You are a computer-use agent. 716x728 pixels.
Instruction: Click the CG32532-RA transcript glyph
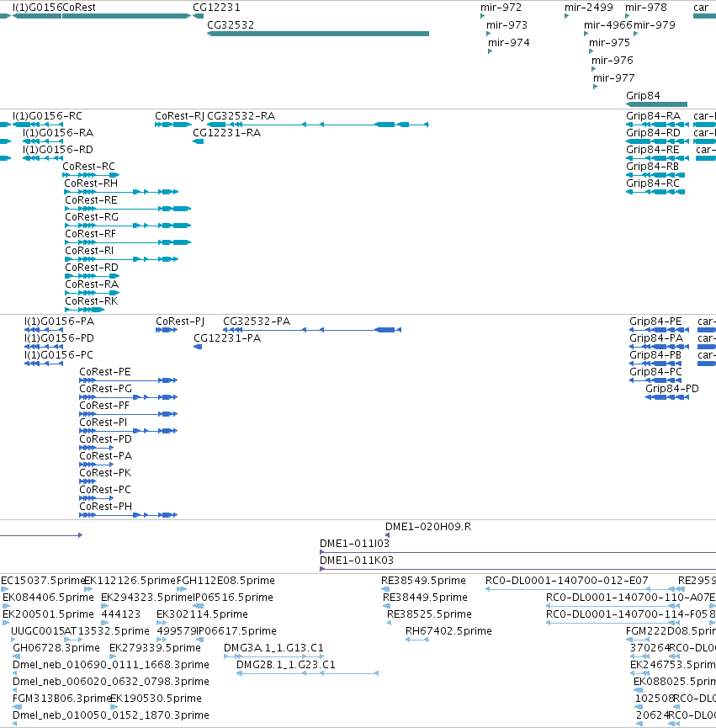tap(318, 125)
